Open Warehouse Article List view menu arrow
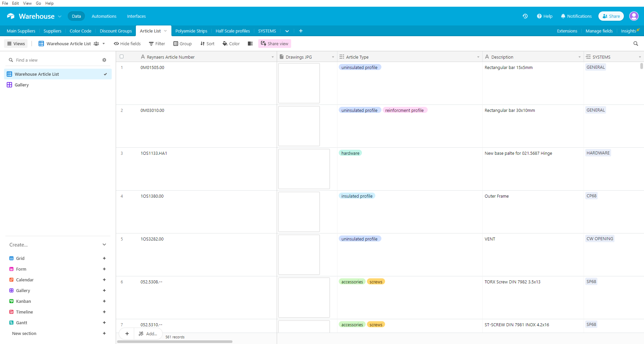This screenshot has width=644, height=344. (104, 44)
